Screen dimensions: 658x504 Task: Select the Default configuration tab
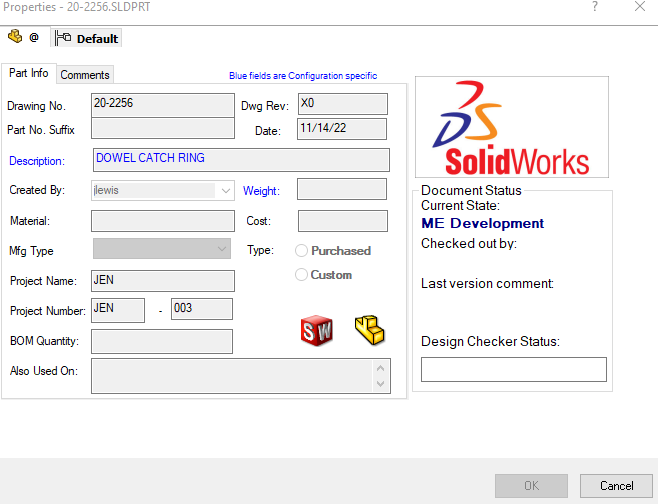click(86, 38)
